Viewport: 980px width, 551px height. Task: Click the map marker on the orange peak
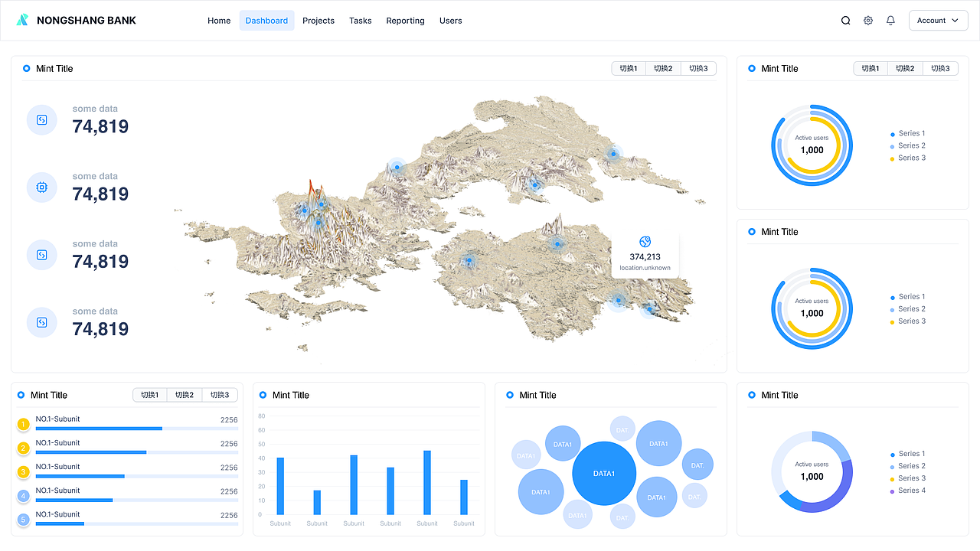coord(320,204)
